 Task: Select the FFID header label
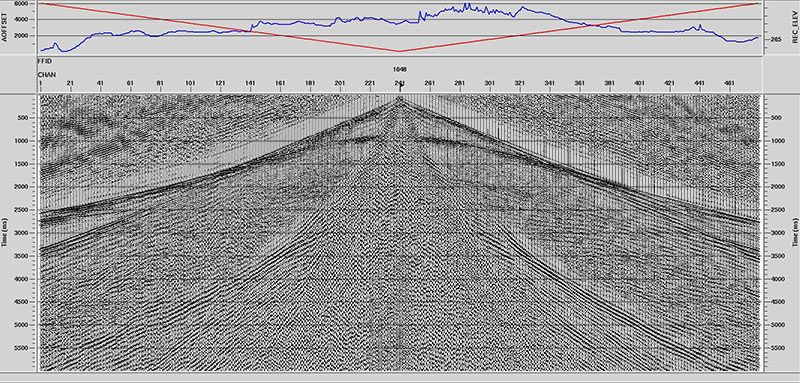[45, 61]
